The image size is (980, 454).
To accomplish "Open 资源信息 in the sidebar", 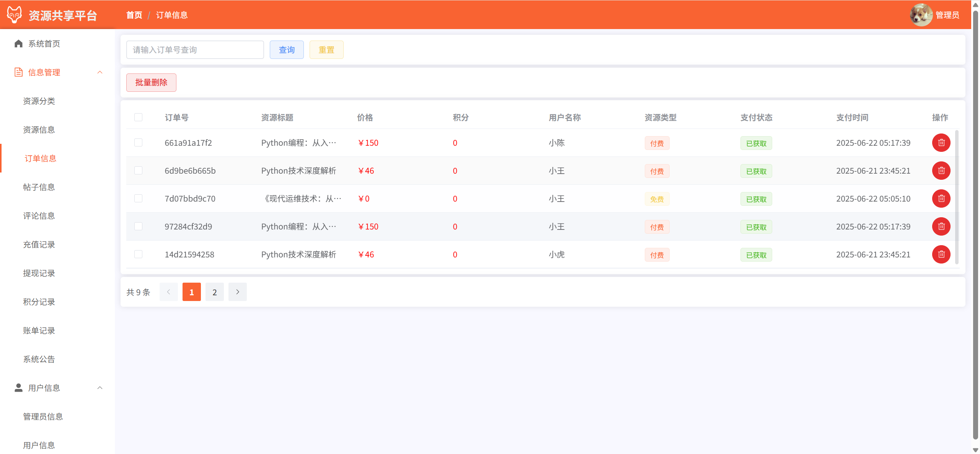I will click(x=39, y=130).
